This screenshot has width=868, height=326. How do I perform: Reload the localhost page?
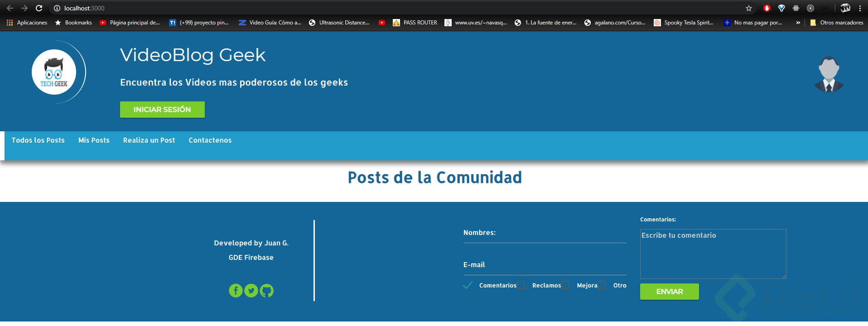point(39,8)
